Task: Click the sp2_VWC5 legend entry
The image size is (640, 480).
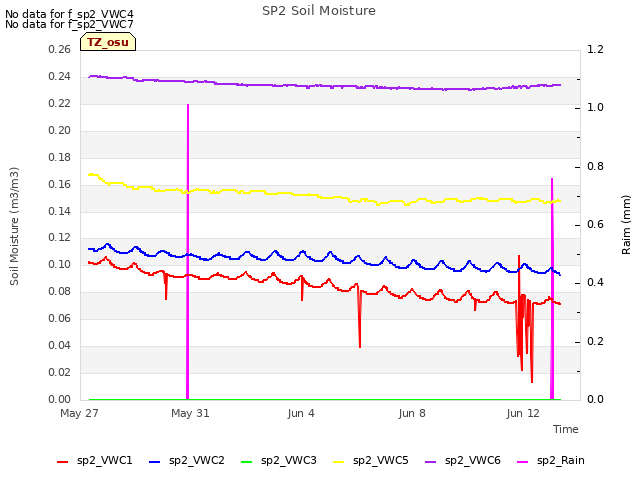Action: click(371, 461)
